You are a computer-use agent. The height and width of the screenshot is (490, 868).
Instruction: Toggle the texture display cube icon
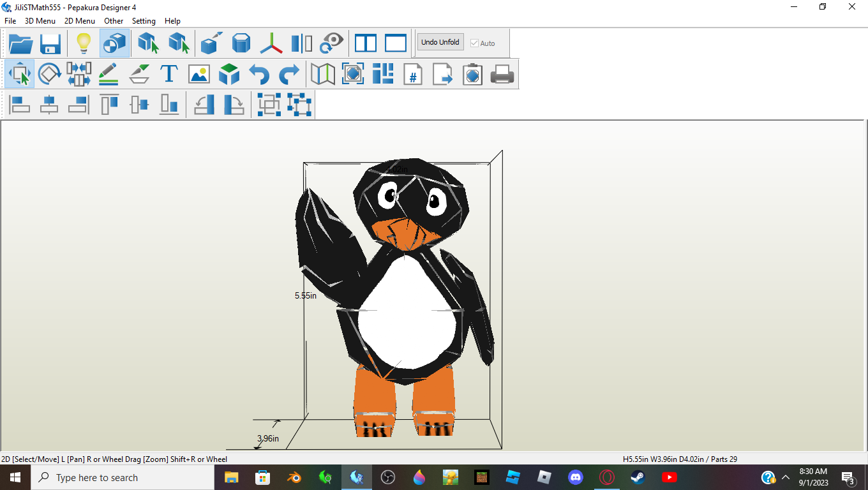pos(114,43)
